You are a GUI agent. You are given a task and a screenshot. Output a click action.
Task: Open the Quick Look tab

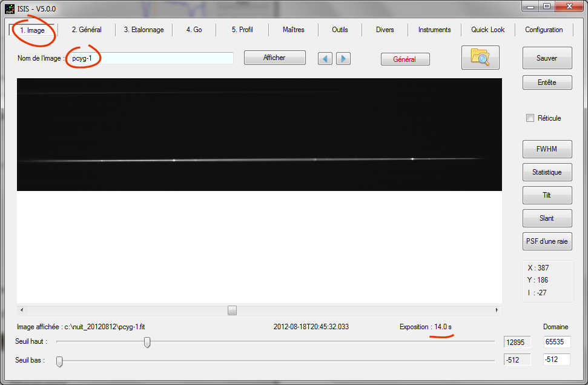[x=488, y=30]
